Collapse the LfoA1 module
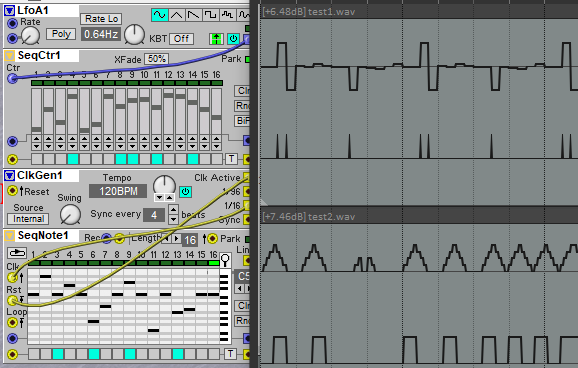The width and height of the screenshot is (578, 368). tap(9, 11)
